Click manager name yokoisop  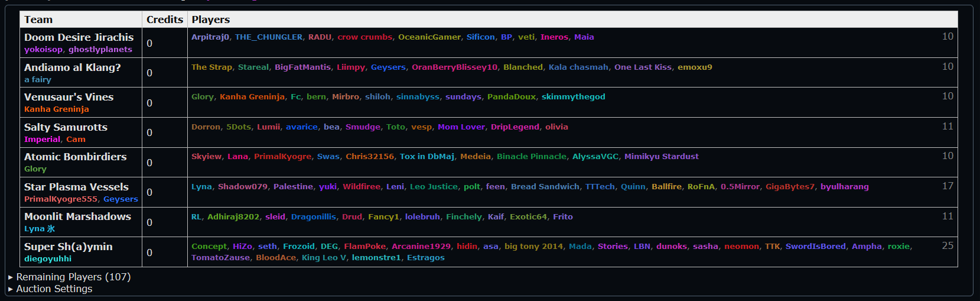pyautogui.click(x=43, y=50)
